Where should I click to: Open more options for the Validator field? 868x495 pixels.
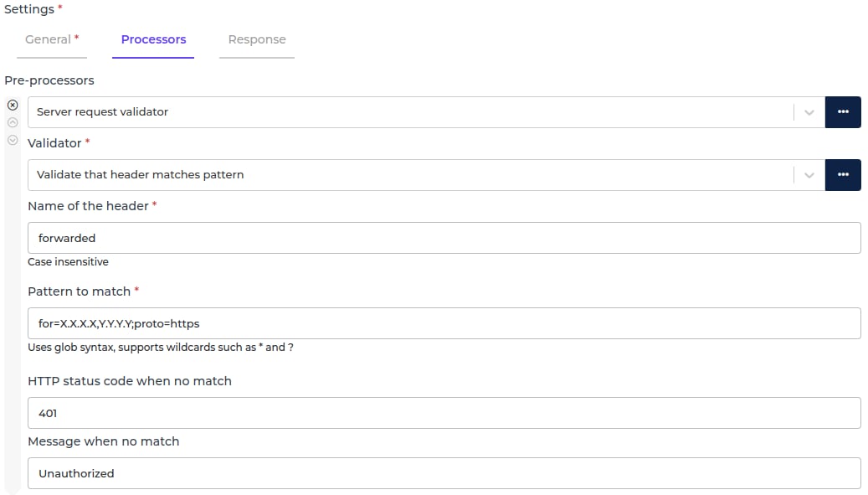(843, 175)
